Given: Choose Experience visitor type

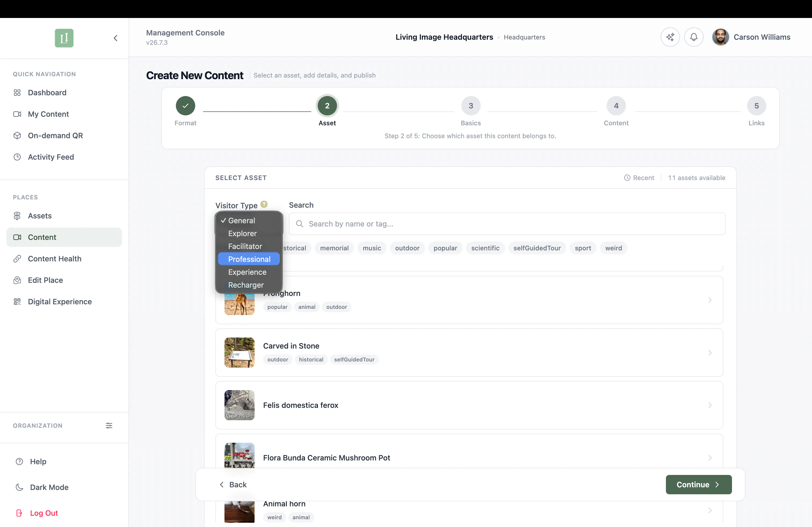Looking at the screenshot, I should click(249, 272).
